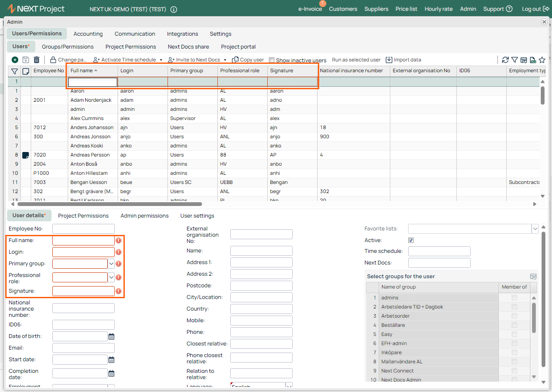Screen dimensions: 552x392
Task: Click the NEXT Project logo
Action: coord(36,9)
